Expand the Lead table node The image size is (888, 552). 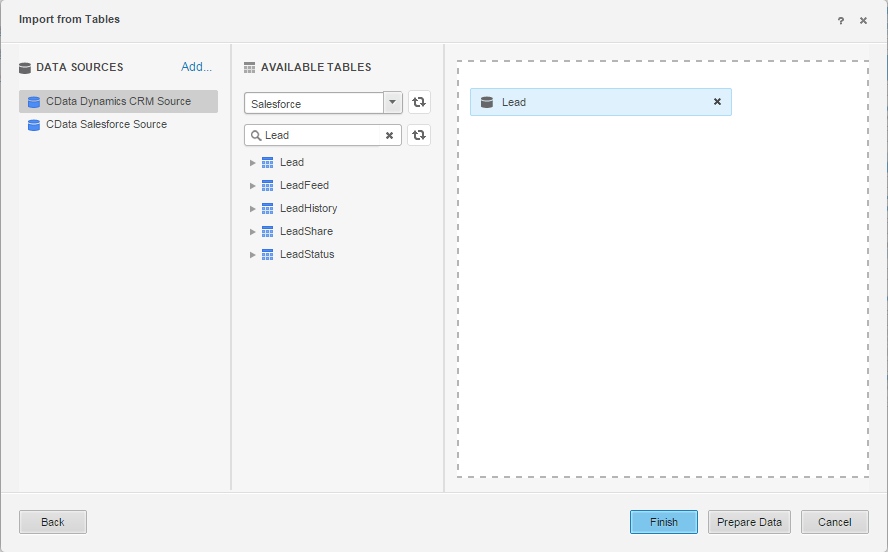[x=253, y=162]
